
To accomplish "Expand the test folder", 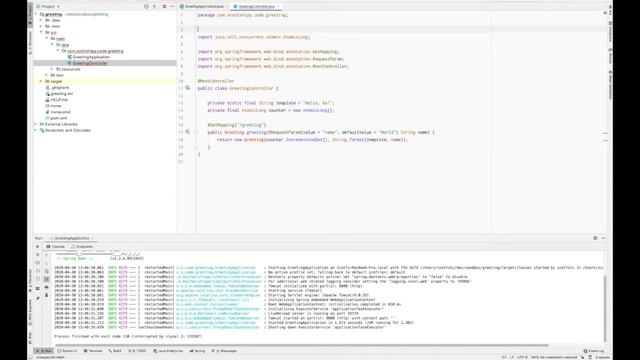I will click(x=47, y=75).
